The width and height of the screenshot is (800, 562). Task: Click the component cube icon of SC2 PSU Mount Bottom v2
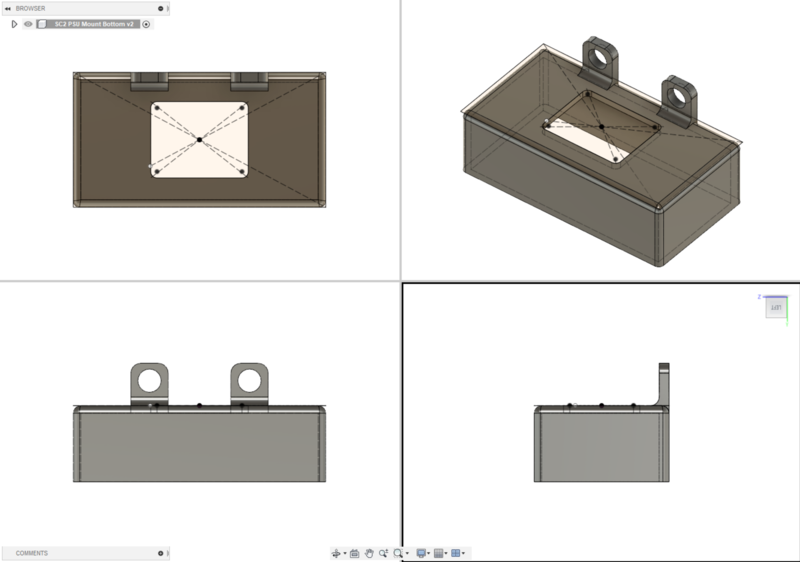[x=42, y=24]
